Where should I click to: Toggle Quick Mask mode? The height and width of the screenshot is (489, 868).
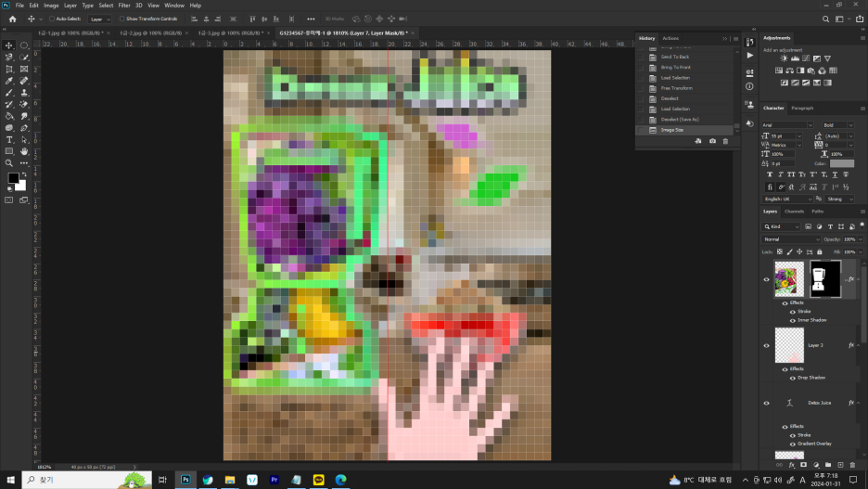click(x=9, y=199)
